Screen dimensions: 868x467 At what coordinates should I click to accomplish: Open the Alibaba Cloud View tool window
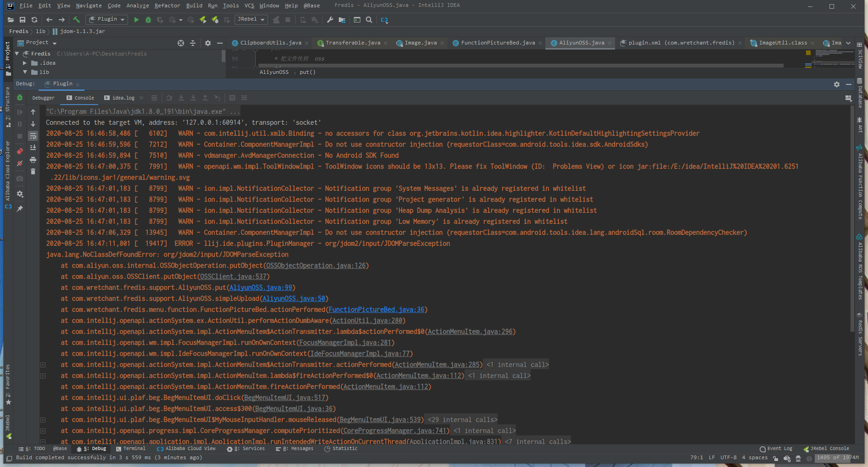pyautogui.click(x=186, y=449)
